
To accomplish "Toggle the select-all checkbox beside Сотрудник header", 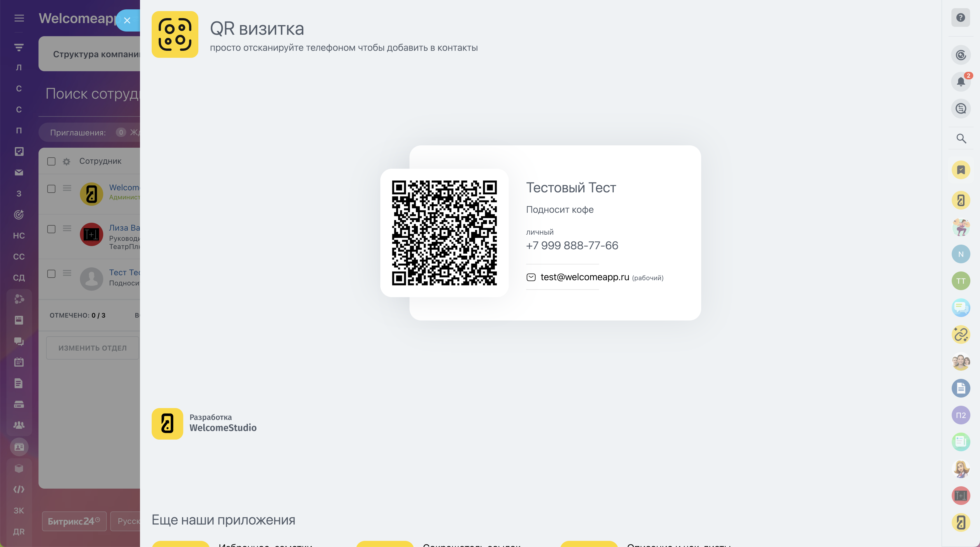I will pos(51,161).
